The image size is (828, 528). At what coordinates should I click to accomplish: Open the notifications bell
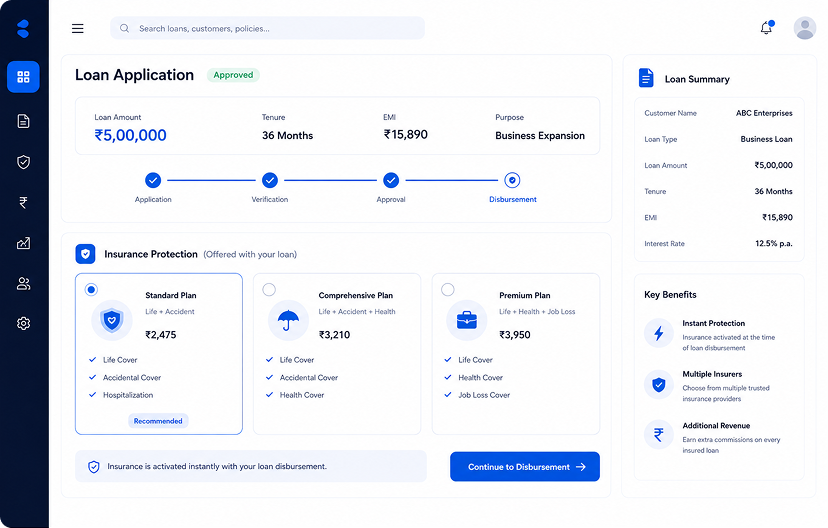click(x=766, y=27)
